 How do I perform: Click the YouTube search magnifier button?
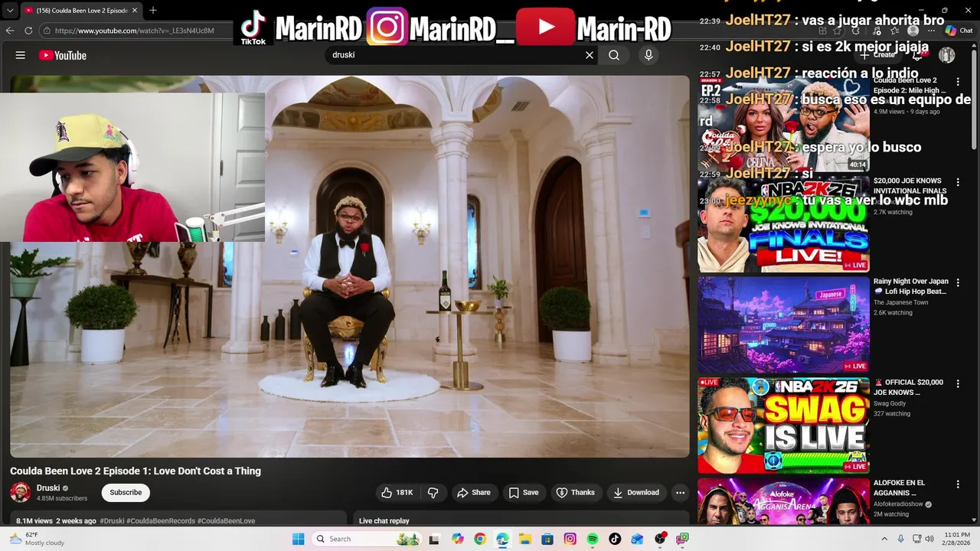(614, 55)
